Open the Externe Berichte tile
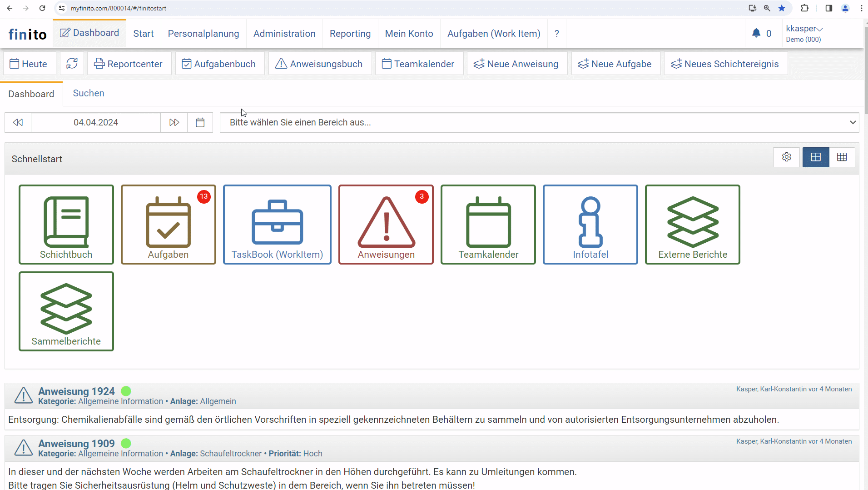The image size is (868, 490). (x=692, y=224)
